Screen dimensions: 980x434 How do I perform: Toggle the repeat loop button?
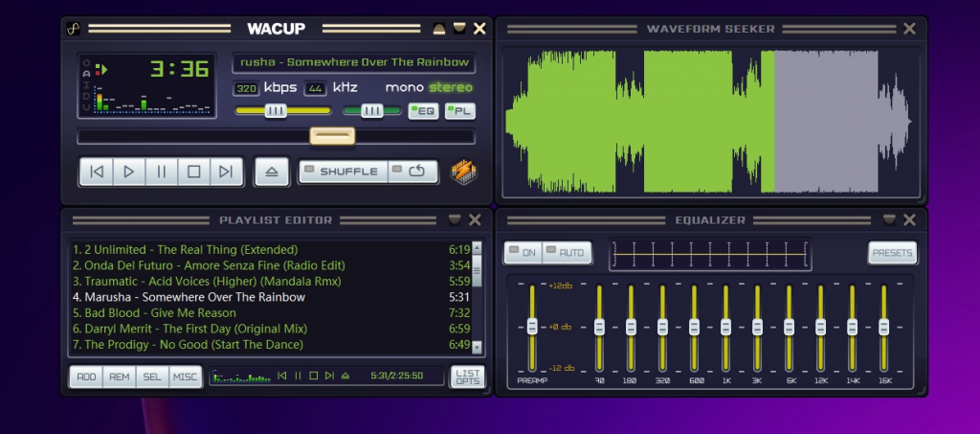tap(415, 171)
